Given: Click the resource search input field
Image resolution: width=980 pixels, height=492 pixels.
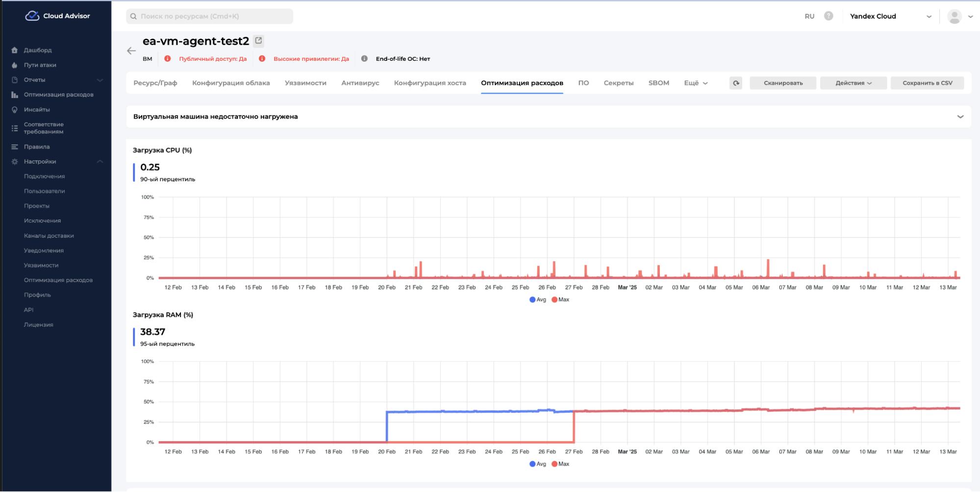Looking at the screenshot, I should pyautogui.click(x=211, y=16).
